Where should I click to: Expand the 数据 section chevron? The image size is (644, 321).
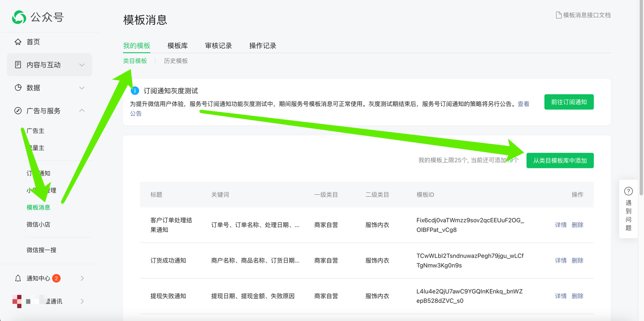tap(82, 88)
